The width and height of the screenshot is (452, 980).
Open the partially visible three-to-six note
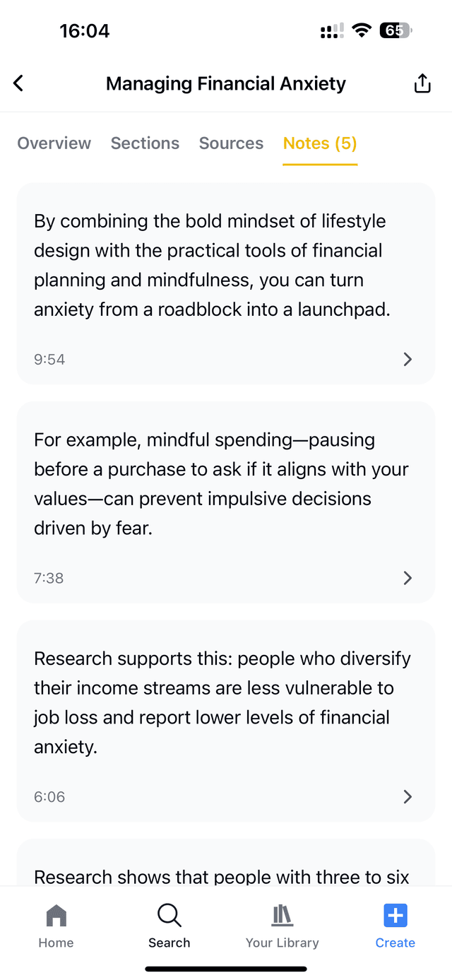pyautogui.click(x=222, y=876)
